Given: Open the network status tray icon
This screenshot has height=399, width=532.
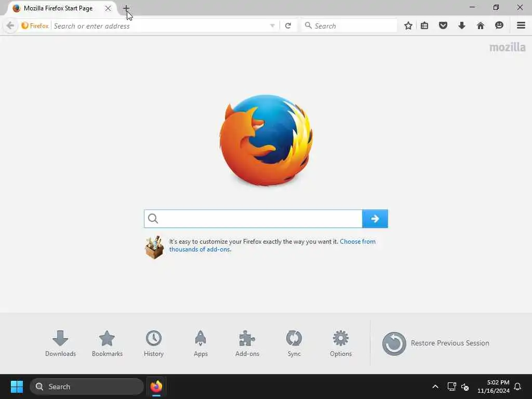Looking at the screenshot, I should click(451, 387).
